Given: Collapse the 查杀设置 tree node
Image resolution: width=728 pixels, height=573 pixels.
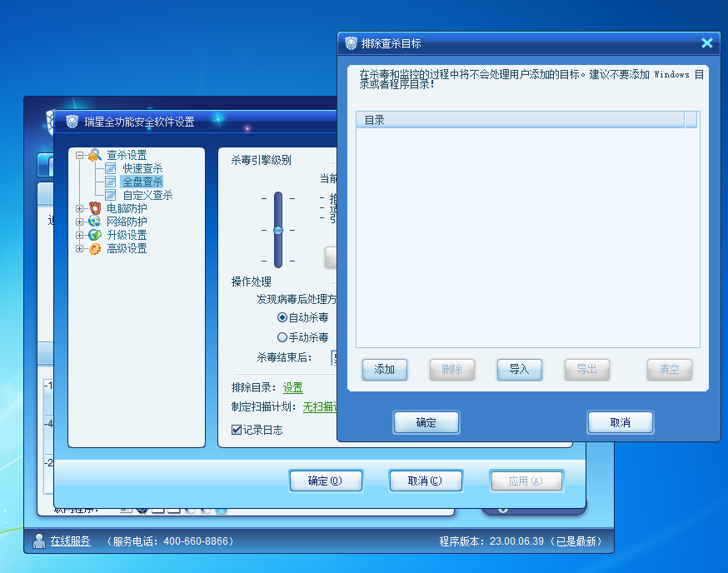Looking at the screenshot, I should click(79, 155).
